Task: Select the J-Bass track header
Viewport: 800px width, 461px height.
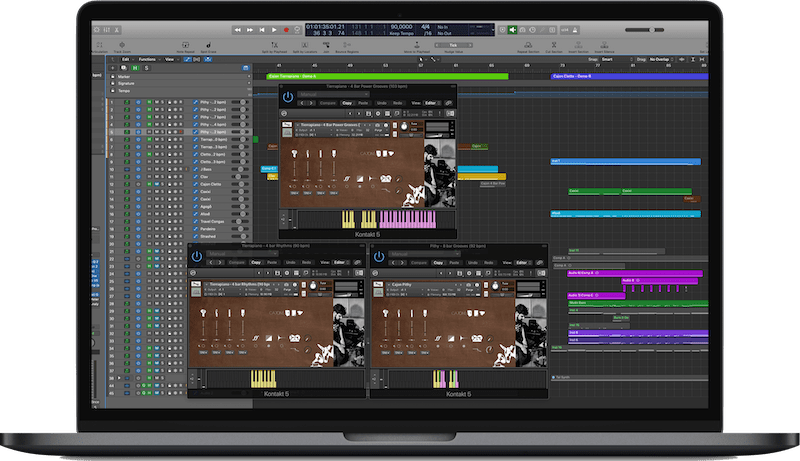Action: point(180,169)
